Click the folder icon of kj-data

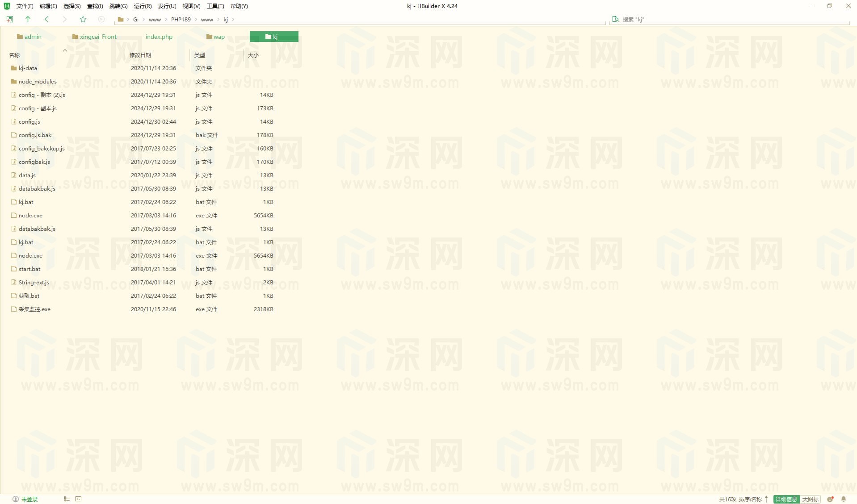coord(14,68)
